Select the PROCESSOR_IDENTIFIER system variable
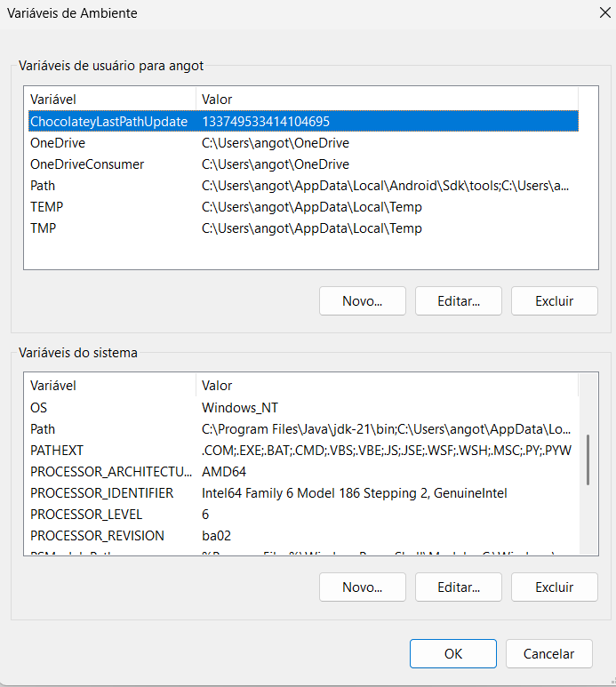 (101, 493)
